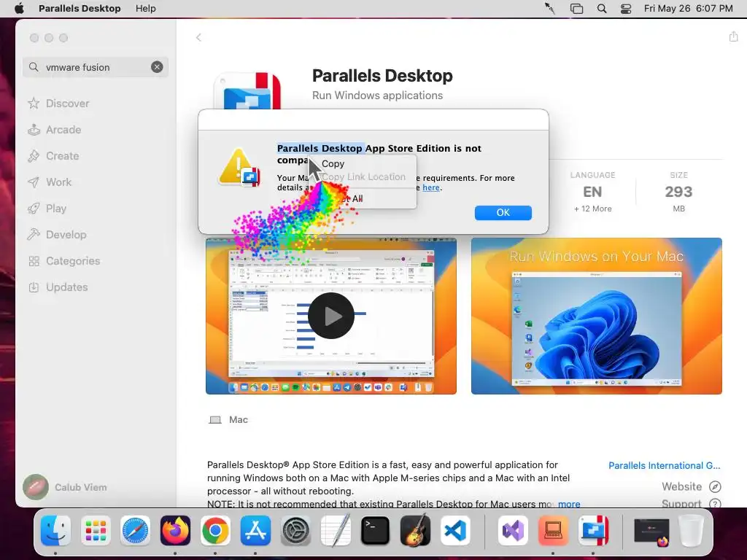747x560 pixels.
Task: Click the 'Run Windows applications' subtitle
Action: pyautogui.click(x=377, y=96)
